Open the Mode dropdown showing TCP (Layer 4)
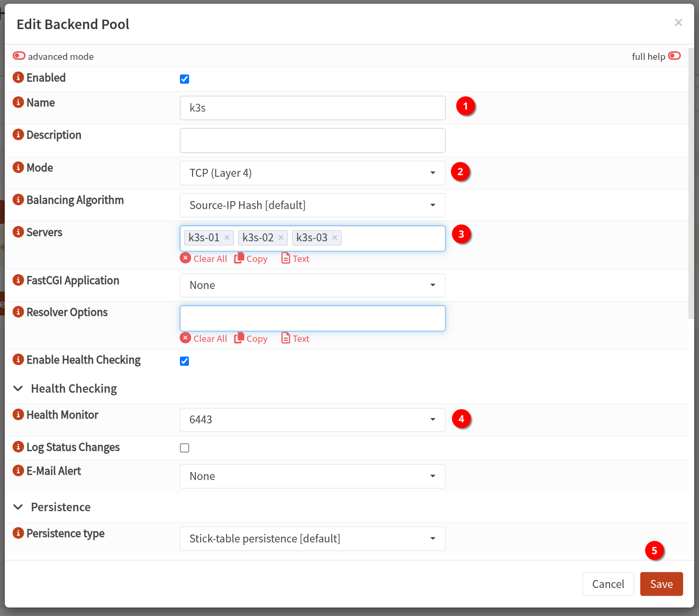The image size is (699, 616). tap(312, 173)
